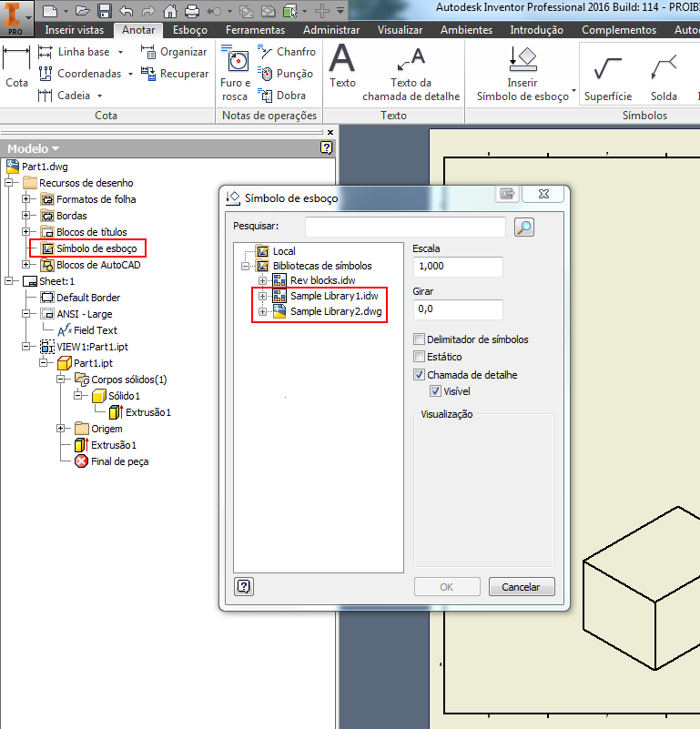Select Field Text in browser tree

click(x=96, y=330)
